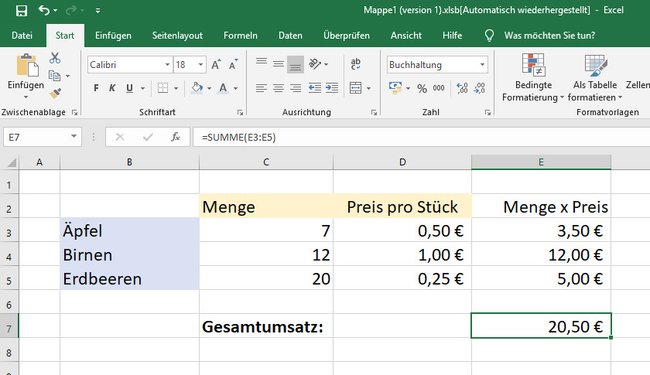Image resolution: width=650 pixels, height=375 pixels.
Task: Toggle bold with the F button
Action: click(x=96, y=88)
